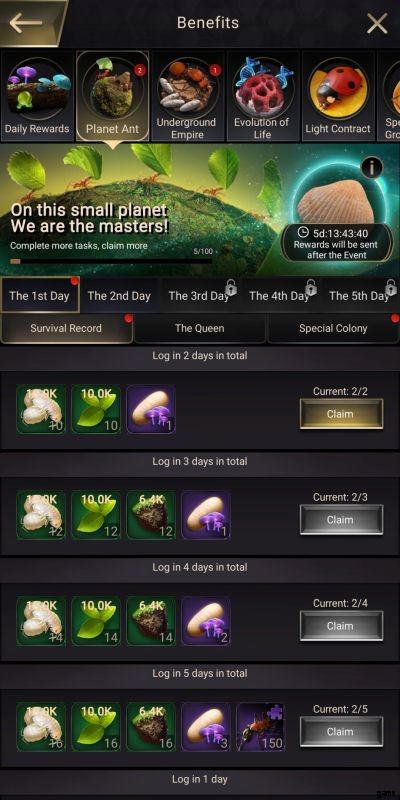
Task: Tap ant puzzle piece 150 reward
Action: 261,727
